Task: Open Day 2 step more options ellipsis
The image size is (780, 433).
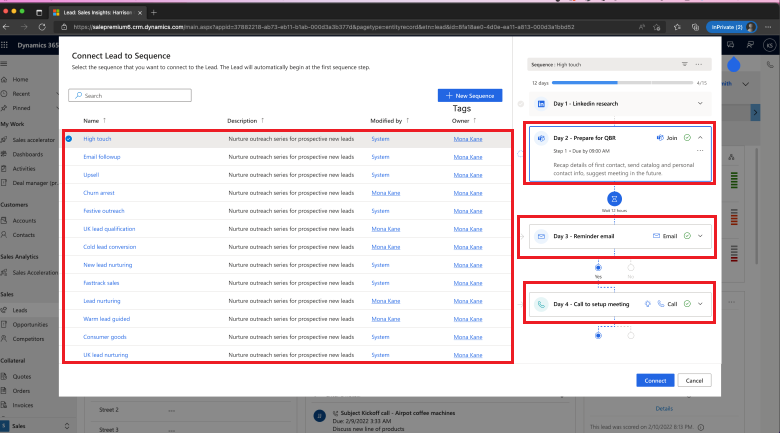Action: pos(700,151)
